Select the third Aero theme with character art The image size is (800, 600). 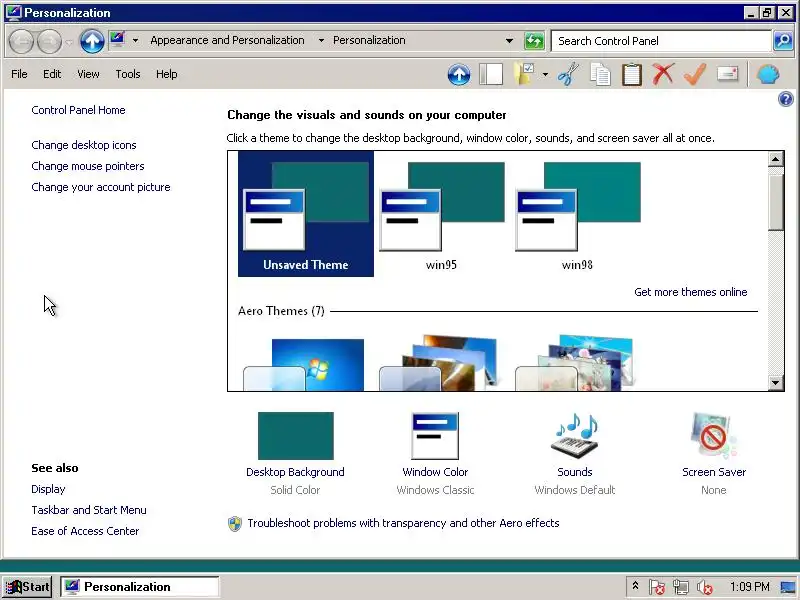[576, 363]
